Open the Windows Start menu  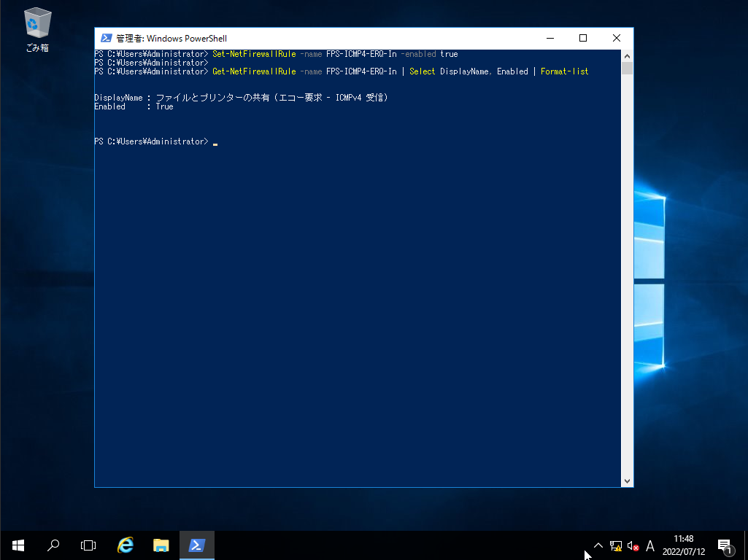click(x=18, y=545)
